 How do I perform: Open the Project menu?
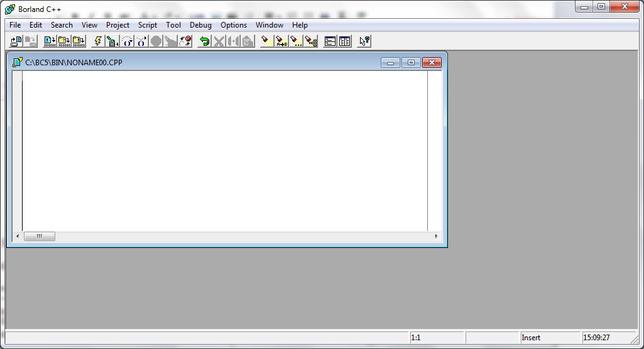(117, 25)
